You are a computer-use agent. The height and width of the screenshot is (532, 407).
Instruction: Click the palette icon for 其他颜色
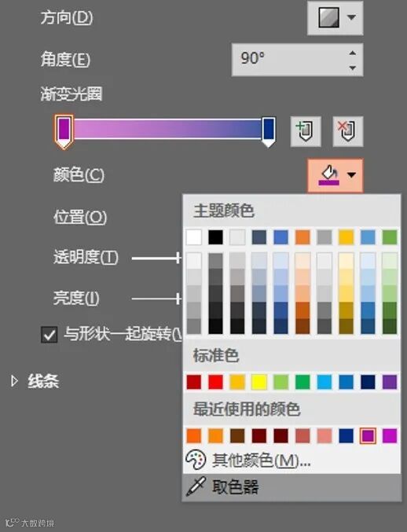pyautogui.click(x=196, y=460)
